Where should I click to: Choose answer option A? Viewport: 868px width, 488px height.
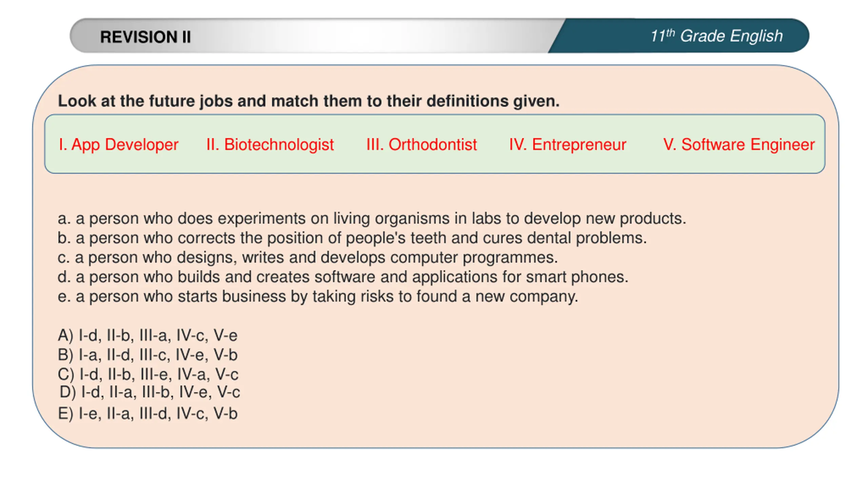pyautogui.click(x=147, y=335)
